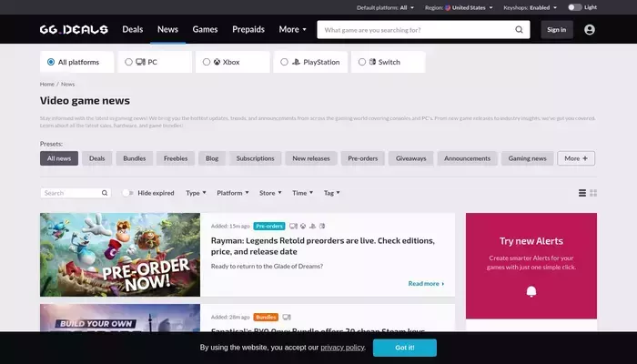The image size is (637, 364).
Task: Open Rayman Pre-order Now thumbnail
Action: 120,255
